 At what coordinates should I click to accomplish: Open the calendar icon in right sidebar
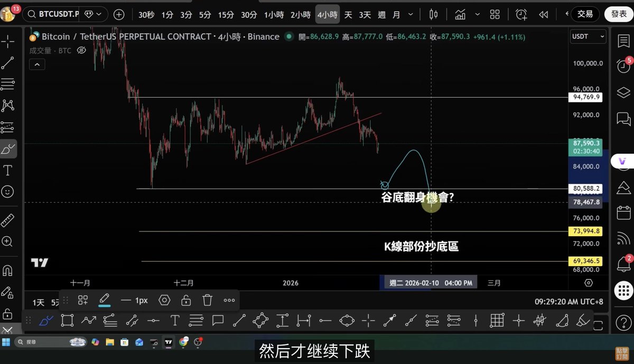(x=623, y=212)
